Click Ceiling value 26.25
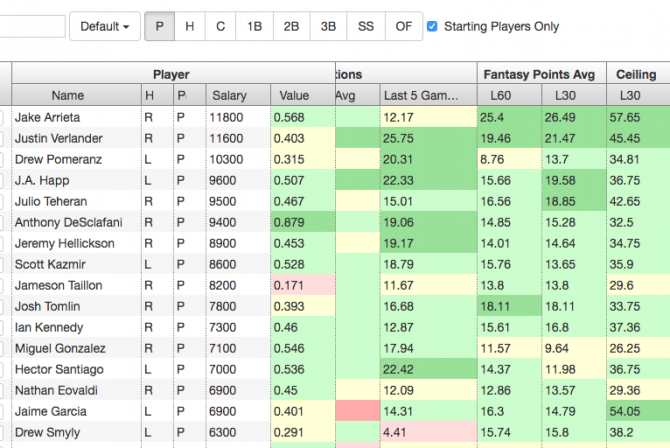Image resolution: width=670 pixels, height=448 pixels. (638, 348)
